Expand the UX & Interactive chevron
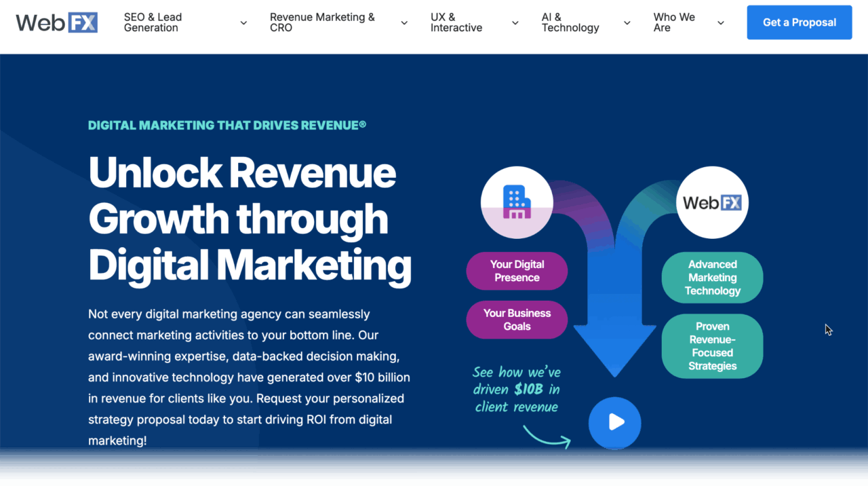 point(515,23)
